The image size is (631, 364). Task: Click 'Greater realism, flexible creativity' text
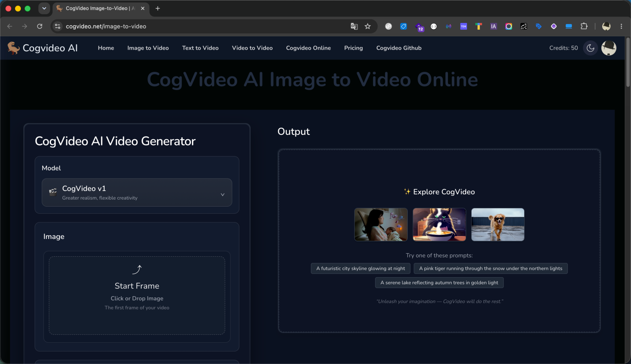point(100,198)
